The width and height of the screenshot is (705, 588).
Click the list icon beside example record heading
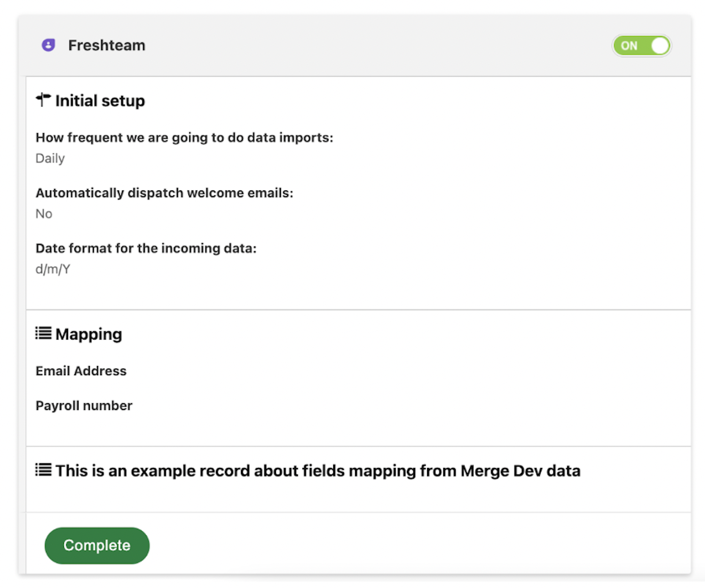[43, 469]
